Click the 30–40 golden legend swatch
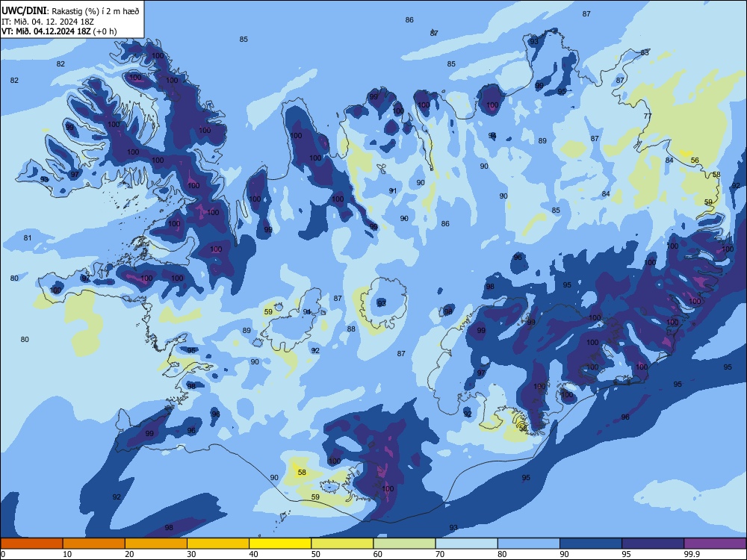The width and height of the screenshot is (747, 560). 218,544
